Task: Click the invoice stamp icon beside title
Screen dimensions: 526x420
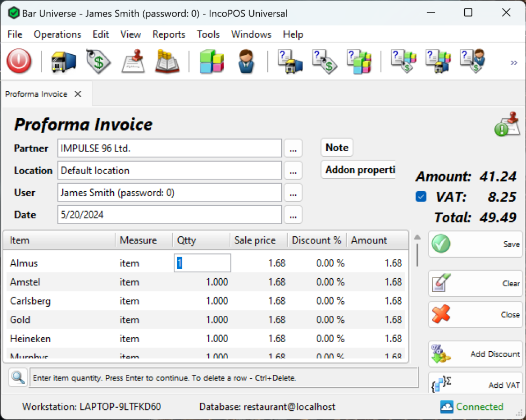Action: click(x=507, y=124)
